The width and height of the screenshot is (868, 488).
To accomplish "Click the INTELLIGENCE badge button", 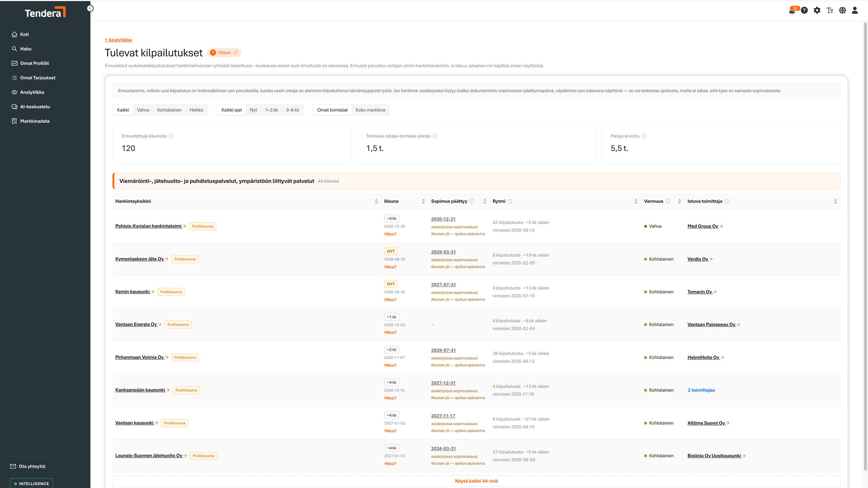I will click(31, 483).
